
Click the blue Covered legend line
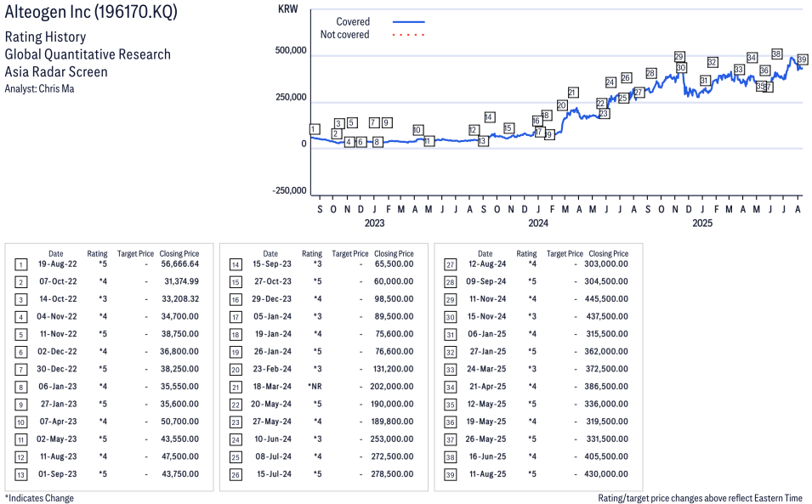coord(409,22)
